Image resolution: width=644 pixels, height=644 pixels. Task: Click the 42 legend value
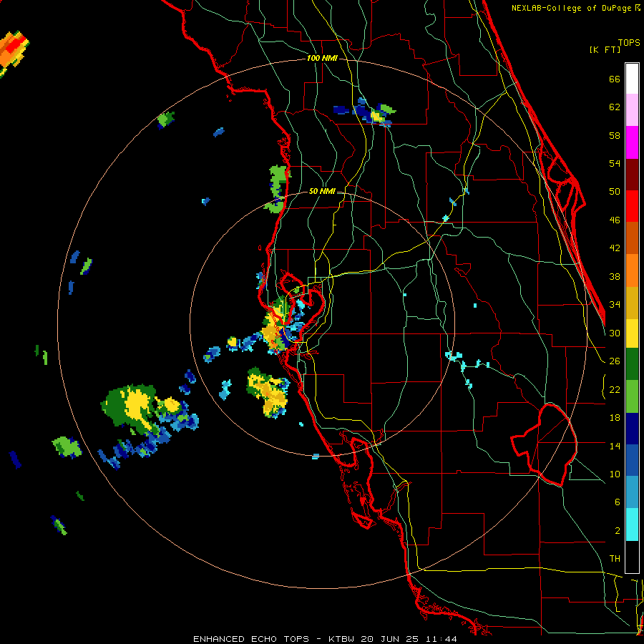[615, 248]
